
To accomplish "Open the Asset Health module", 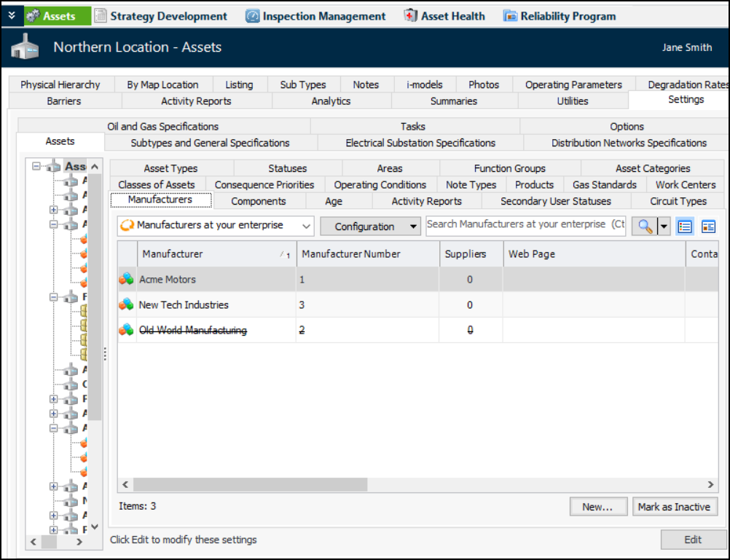I will pyautogui.click(x=444, y=16).
